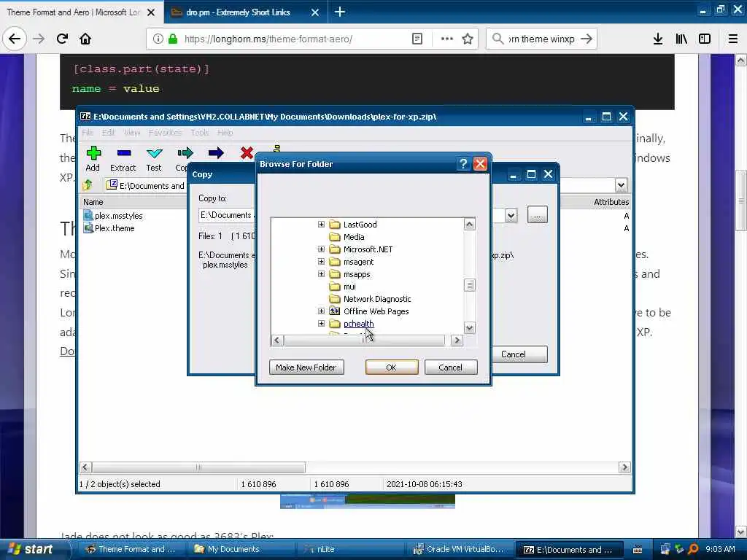The height and width of the screenshot is (560, 747).
Task: Expand the msagent folder
Action: point(321,262)
